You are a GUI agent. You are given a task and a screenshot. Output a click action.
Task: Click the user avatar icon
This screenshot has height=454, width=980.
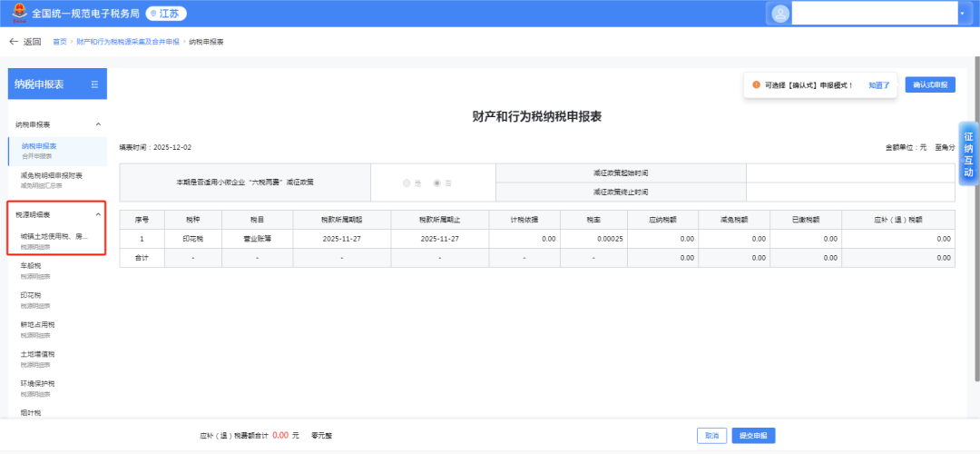pyautogui.click(x=780, y=13)
